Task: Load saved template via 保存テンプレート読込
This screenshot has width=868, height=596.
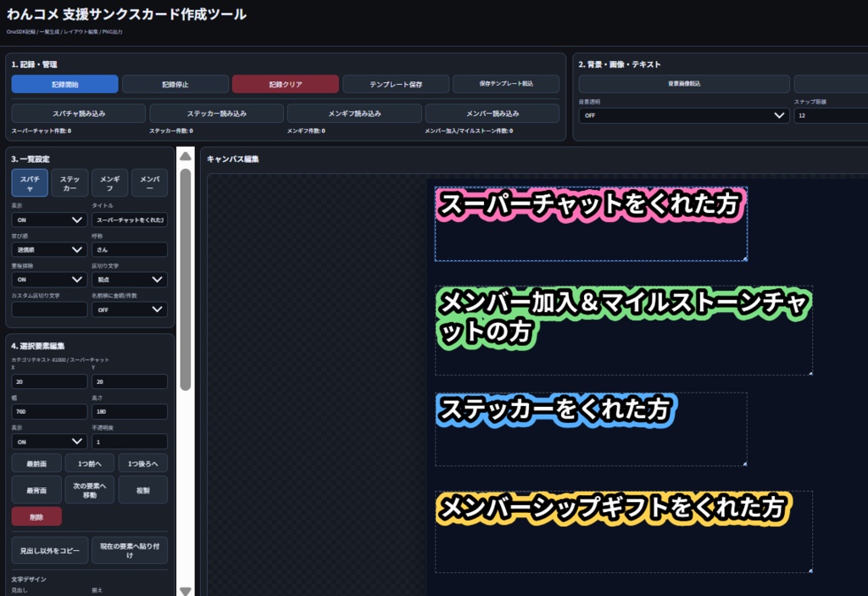Action: click(506, 84)
